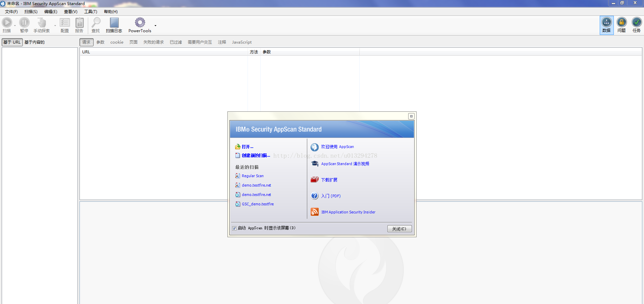Click the orange RSS feed icon

coord(315,212)
